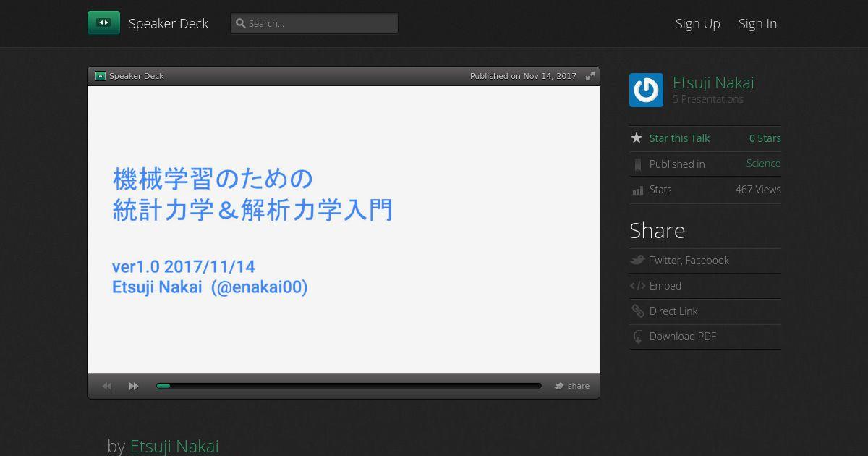Open Etsuji Nakai profile in sidebar
The image size is (868, 456).
713,83
